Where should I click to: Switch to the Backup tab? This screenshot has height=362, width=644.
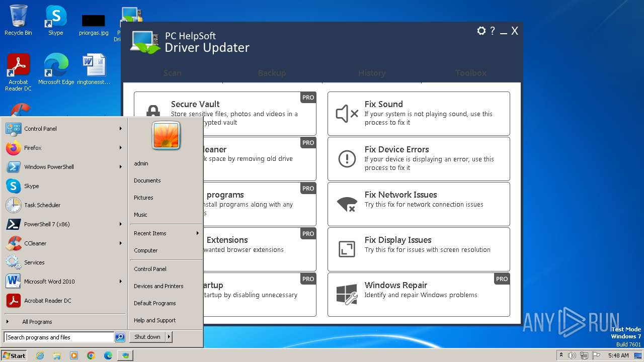coord(272,73)
